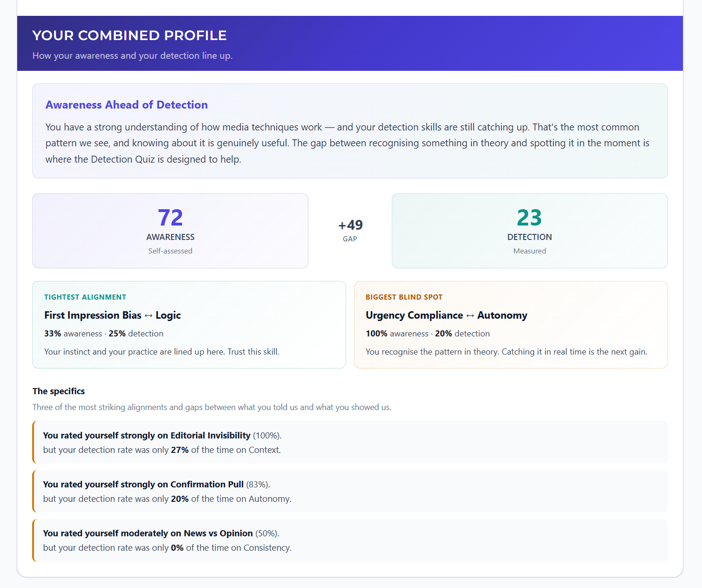The image size is (702, 588).
Task: Select the Awareness score 72 number
Action: click(x=170, y=218)
